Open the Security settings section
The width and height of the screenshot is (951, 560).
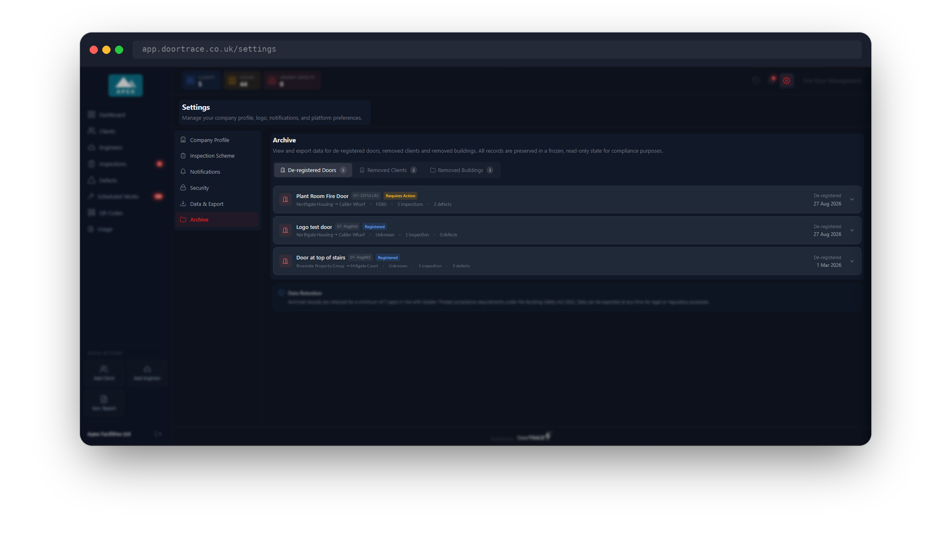(x=217, y=188)
